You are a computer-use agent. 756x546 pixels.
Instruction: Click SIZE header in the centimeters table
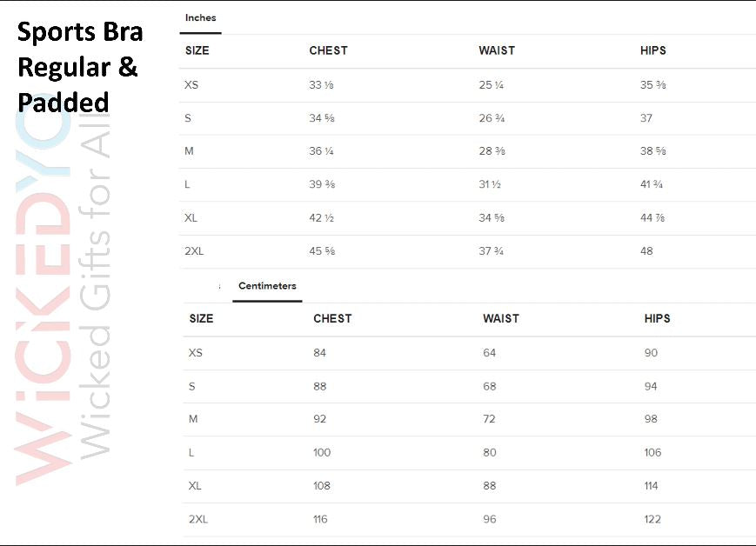[201, 319]
